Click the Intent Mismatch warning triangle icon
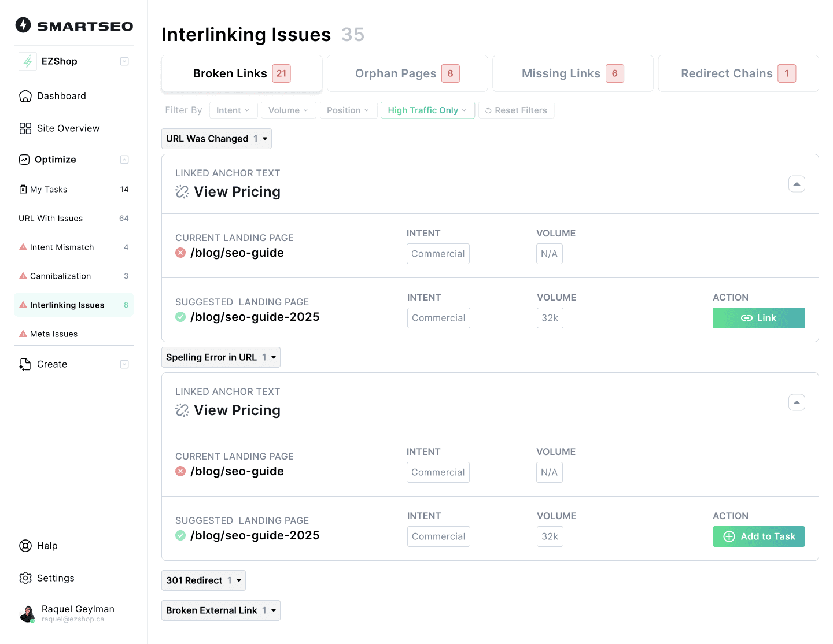This screenshot has height=644, width=833. 23,247
